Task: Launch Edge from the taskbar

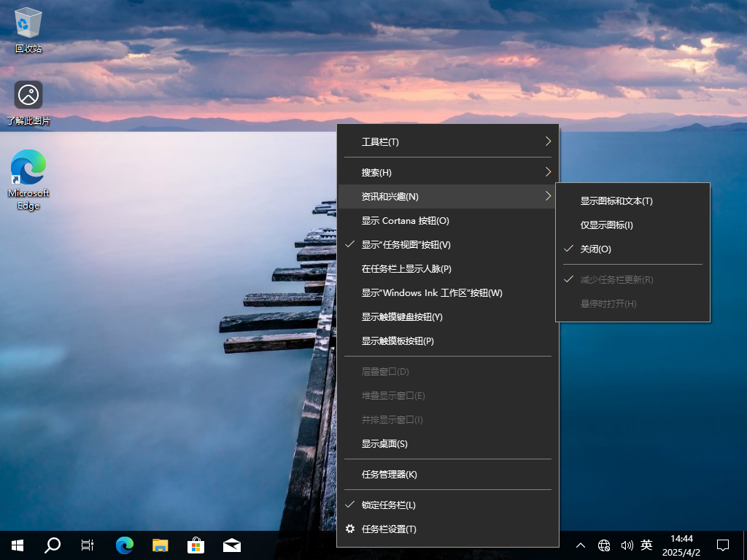Action: click(x=125, y=545)
